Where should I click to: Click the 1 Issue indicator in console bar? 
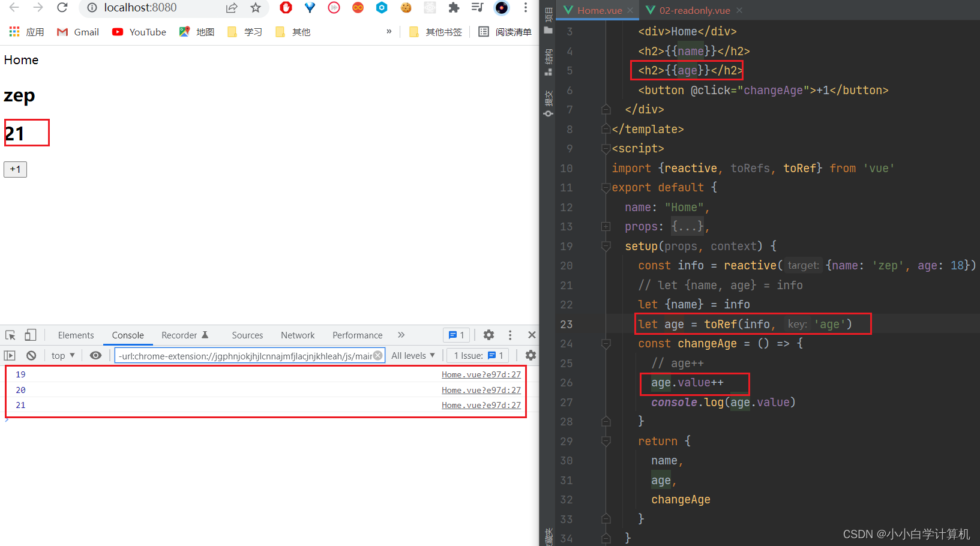coord(478,355)
